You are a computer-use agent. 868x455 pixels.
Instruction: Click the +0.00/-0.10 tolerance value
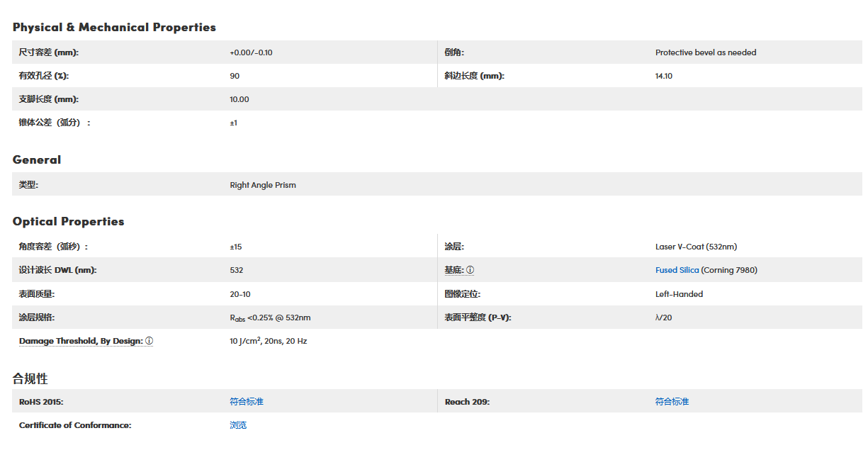(251, 52)
